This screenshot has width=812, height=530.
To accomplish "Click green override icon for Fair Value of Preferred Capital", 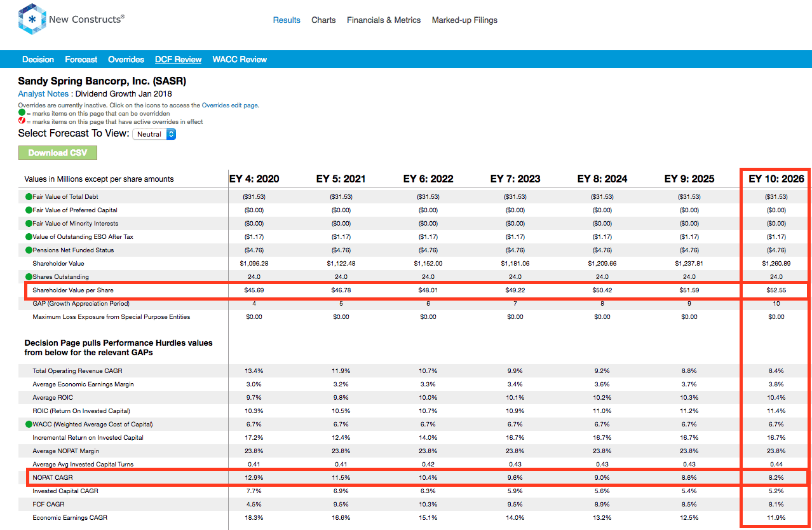I will click(x=29, y=210).
